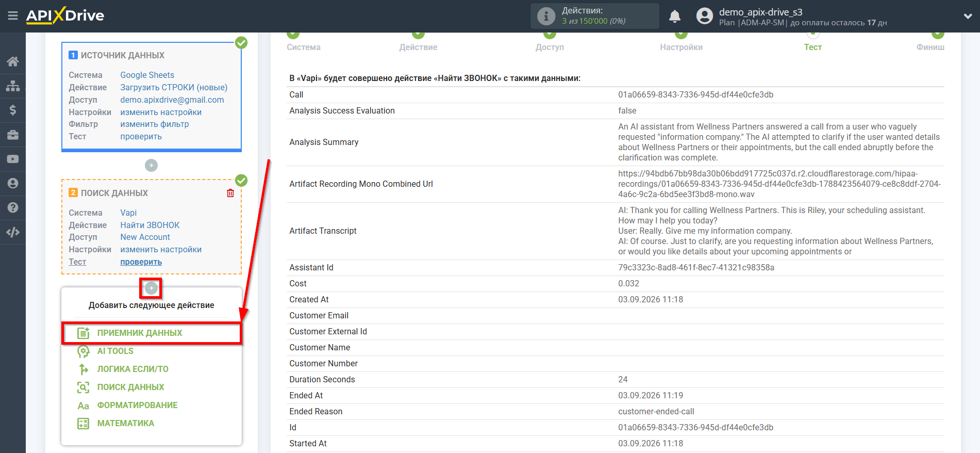This screenshot has width=980, height=453.
Task: Open the profile icon in sidebar
Action: (13, 184)
